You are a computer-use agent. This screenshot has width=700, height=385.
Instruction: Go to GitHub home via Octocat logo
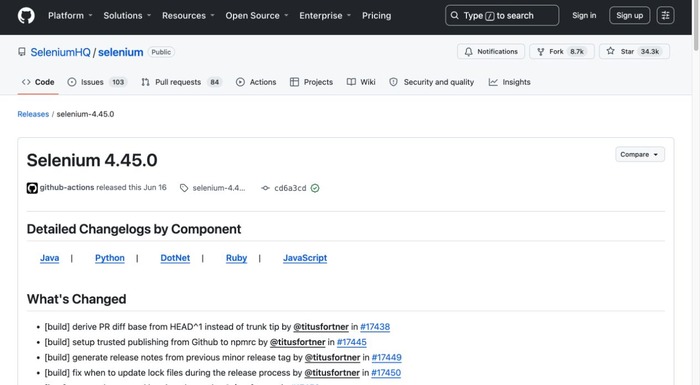[x=26, y=16]
